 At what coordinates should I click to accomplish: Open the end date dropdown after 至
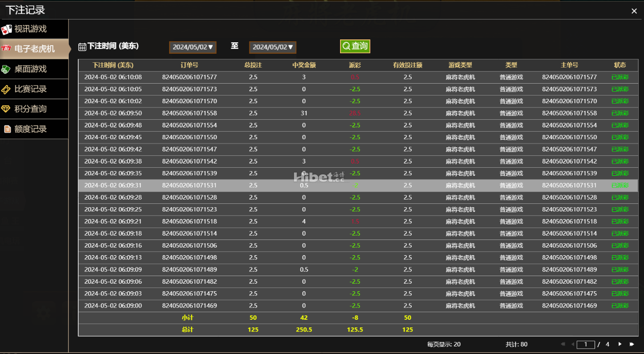point(273,47)
